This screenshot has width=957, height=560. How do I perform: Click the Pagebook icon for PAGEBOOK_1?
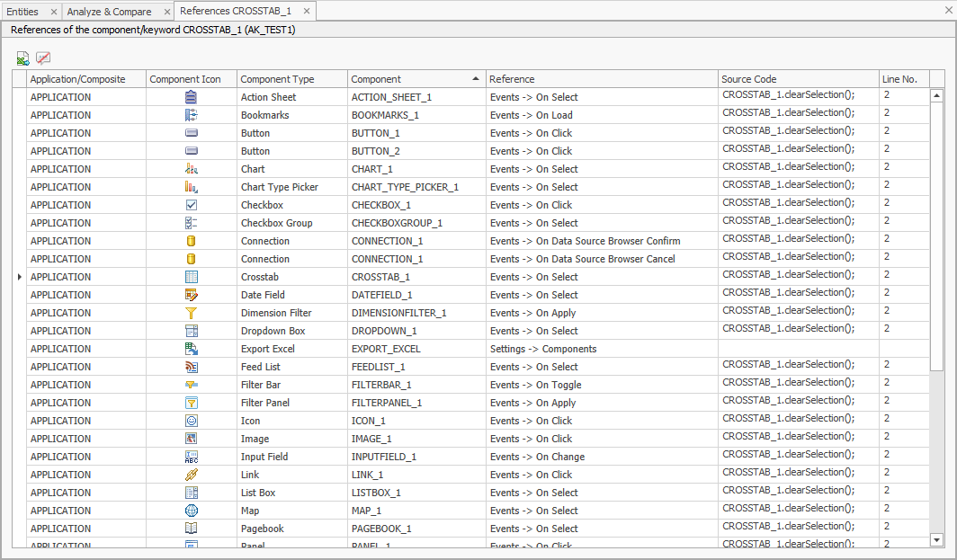pos(191,529)
